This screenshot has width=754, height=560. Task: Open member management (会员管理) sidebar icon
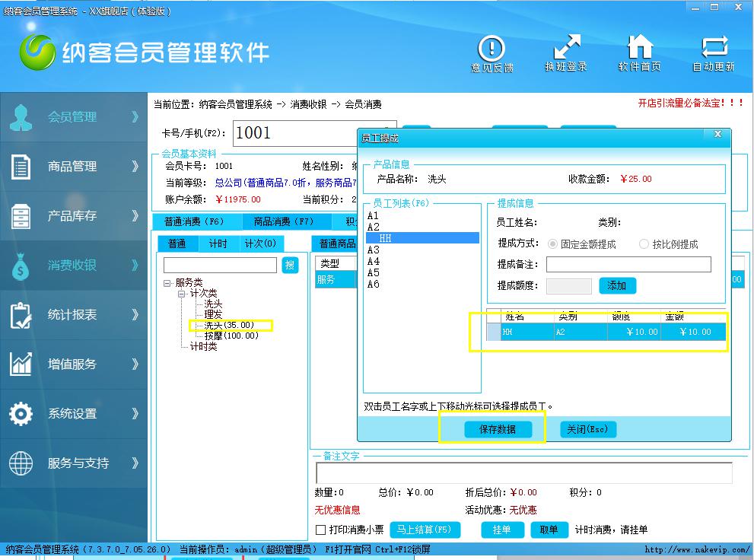click(x=21, y=116)
